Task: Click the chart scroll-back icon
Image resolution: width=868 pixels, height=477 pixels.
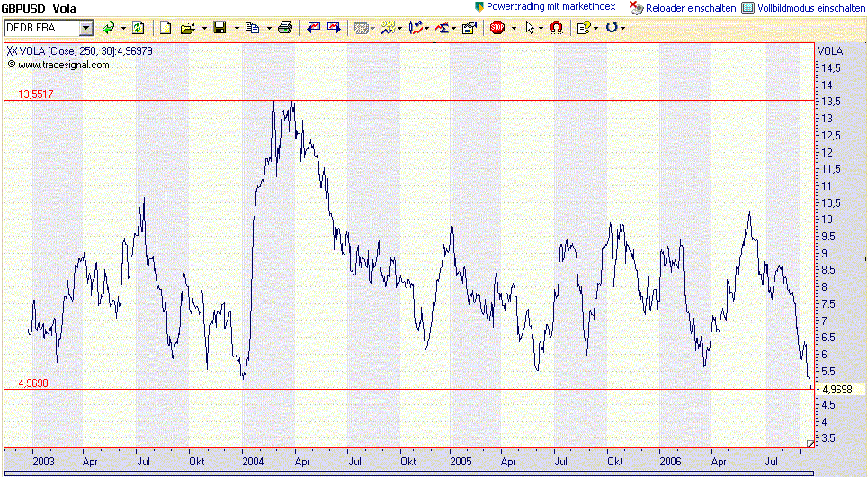Action: [313, 28]
